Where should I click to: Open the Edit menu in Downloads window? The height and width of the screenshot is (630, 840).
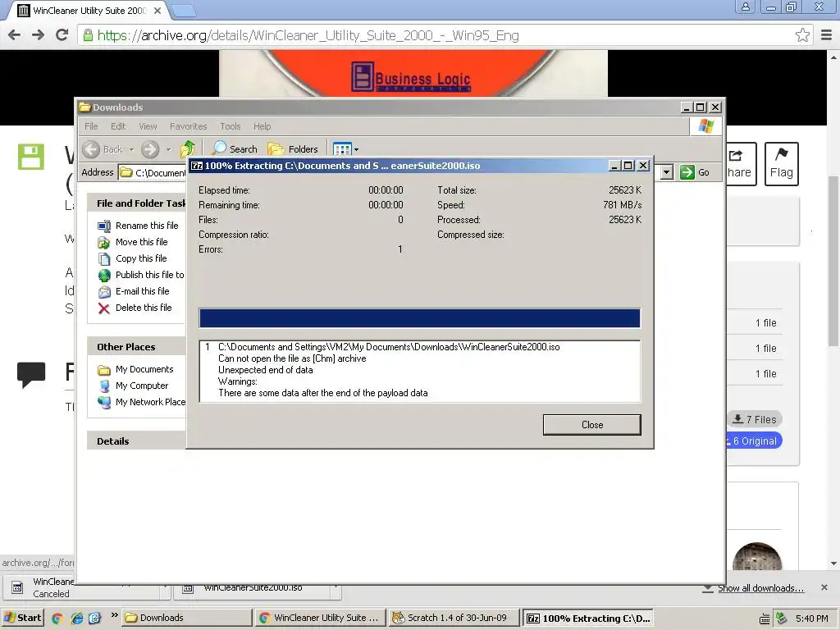pos(118,126)
